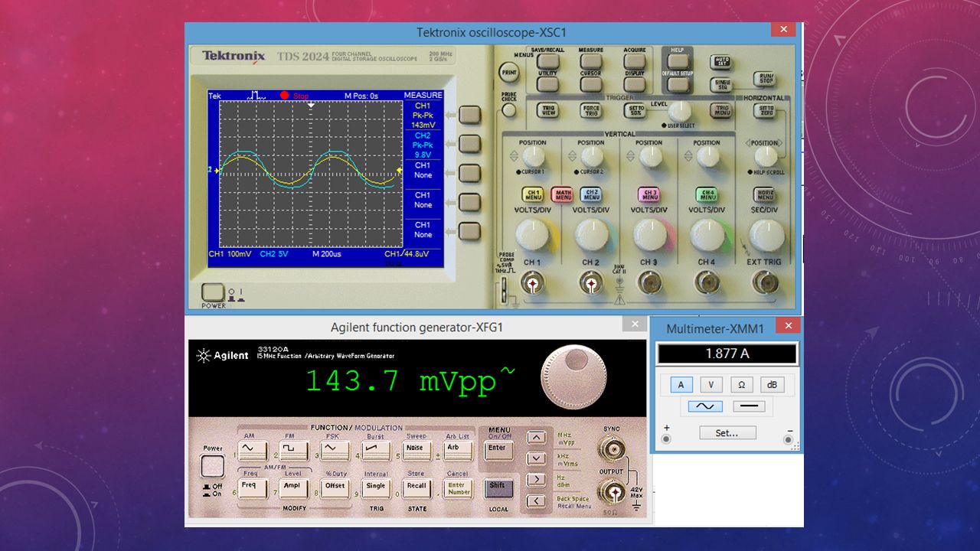This screenshot has width=980, height=551.
Task: Click the AUTO SET button
Action: (x=720, y=61)
